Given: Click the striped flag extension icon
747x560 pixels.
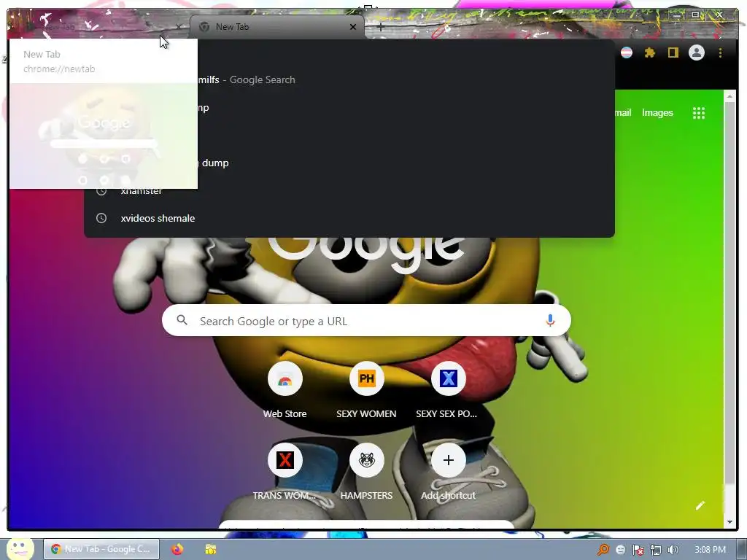Looking at the screenshot, I should 627,52.
